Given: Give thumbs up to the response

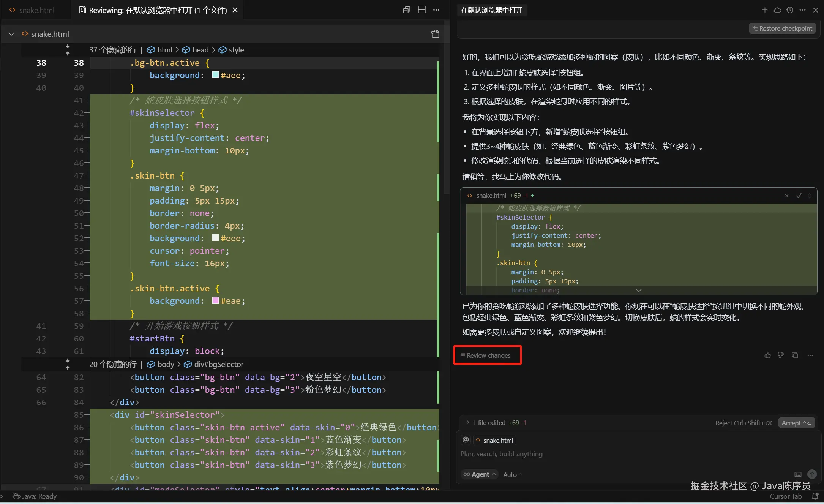Looking at the screenshot, I should pyautogui.click(x=767, y=355).
